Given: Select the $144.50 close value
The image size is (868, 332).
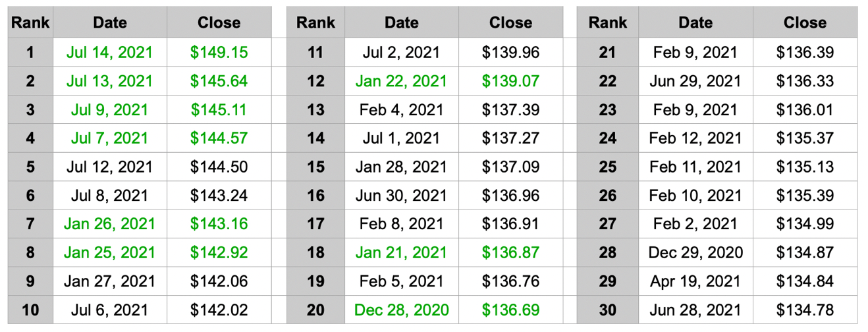Looking at the screenshot, I should (219, 167).
